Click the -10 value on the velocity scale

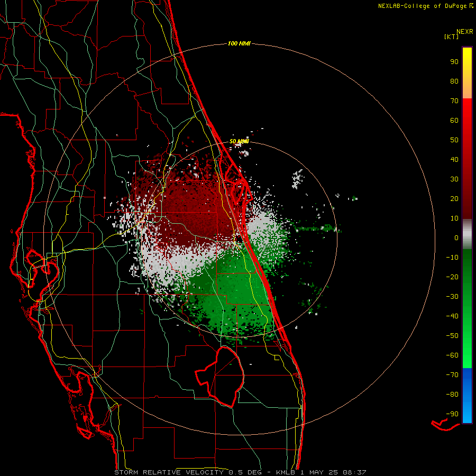pos(452,258)
